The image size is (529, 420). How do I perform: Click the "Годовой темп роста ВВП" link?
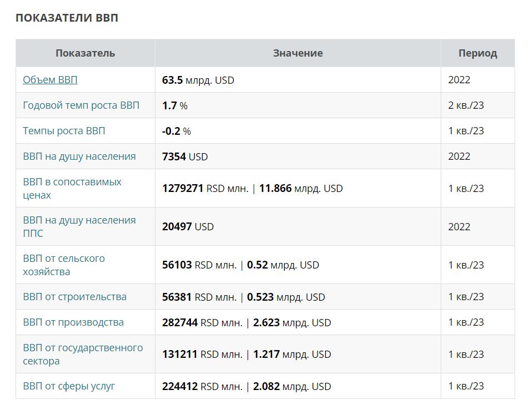(81, 105)
